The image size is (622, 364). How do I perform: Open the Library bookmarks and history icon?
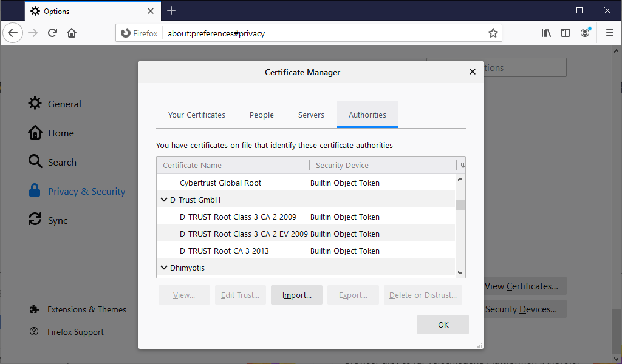click(x=546, y=33)
